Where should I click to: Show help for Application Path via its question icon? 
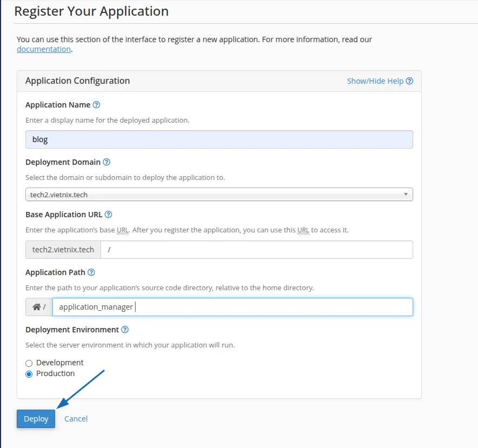(91, 272)
